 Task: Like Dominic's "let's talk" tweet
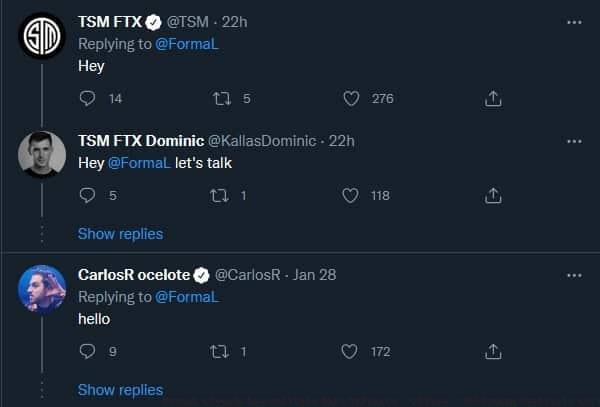(351, 195)
